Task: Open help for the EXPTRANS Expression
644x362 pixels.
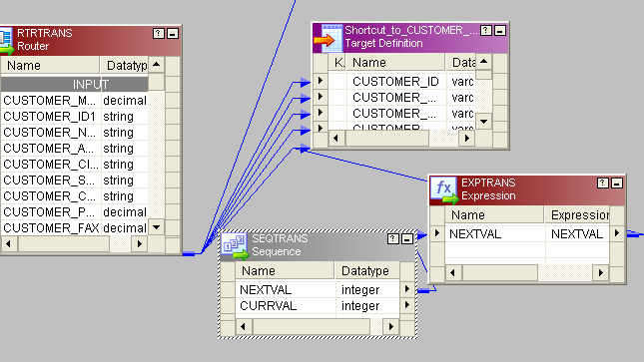Action: (x=602, y=183)
